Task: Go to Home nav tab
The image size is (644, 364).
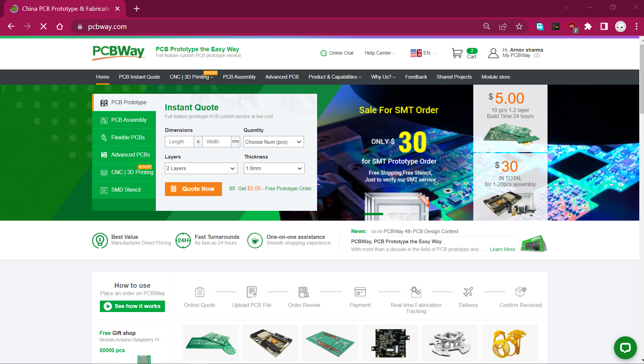Action: 103,77
